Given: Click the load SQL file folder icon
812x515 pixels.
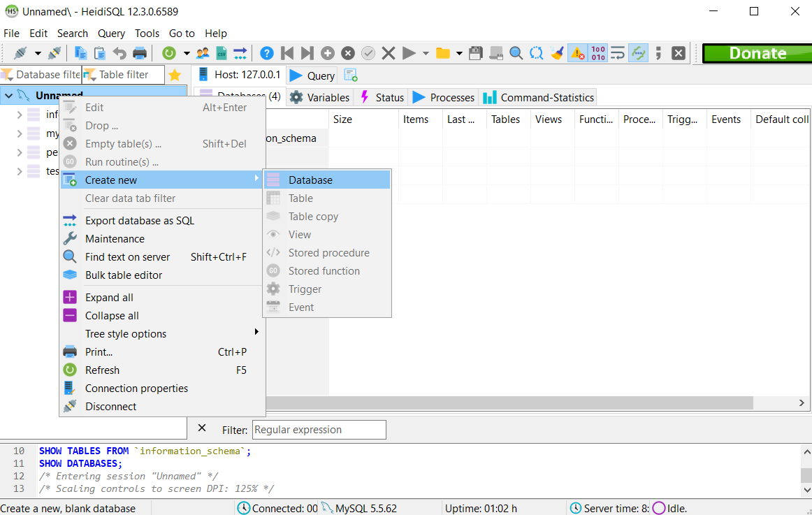Looking at the screenshot, I should pyautogui.click(x=443, y=53).
